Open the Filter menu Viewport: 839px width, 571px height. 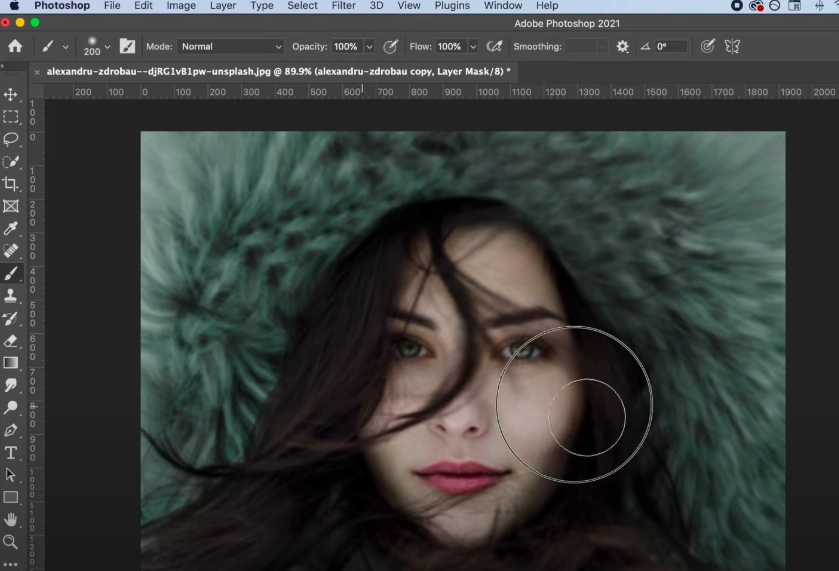coord(343,6)
